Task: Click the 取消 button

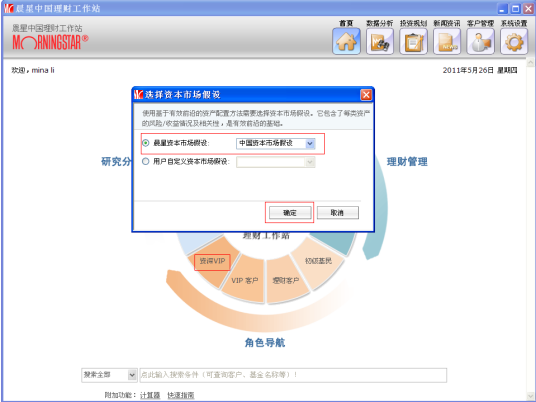Action: 338,213
